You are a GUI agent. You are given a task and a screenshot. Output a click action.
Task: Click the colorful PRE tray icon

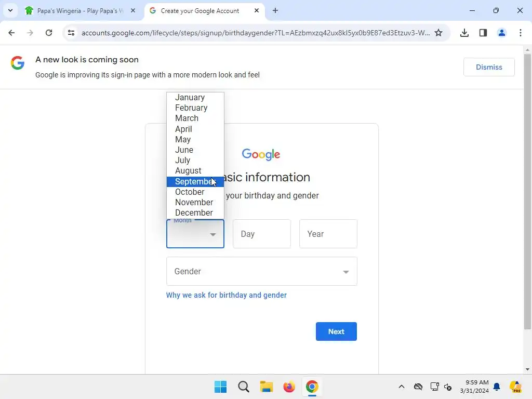click(x=516, y=387)
